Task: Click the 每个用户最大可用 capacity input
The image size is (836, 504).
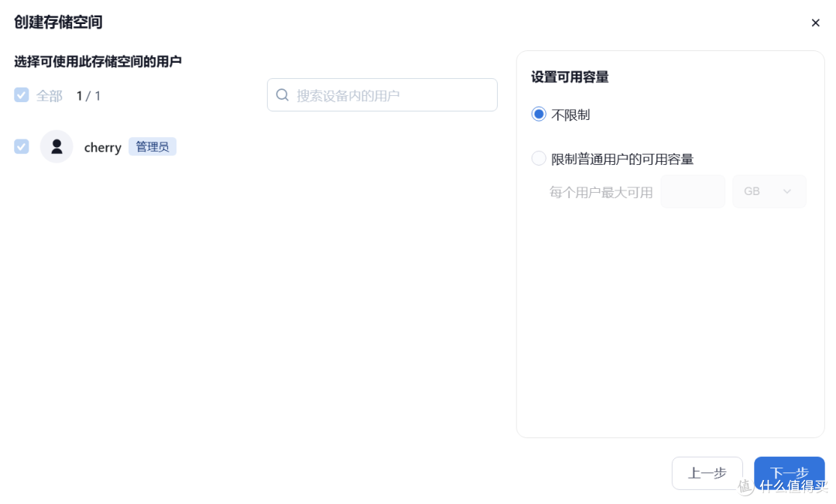Action: click(693, 191)
